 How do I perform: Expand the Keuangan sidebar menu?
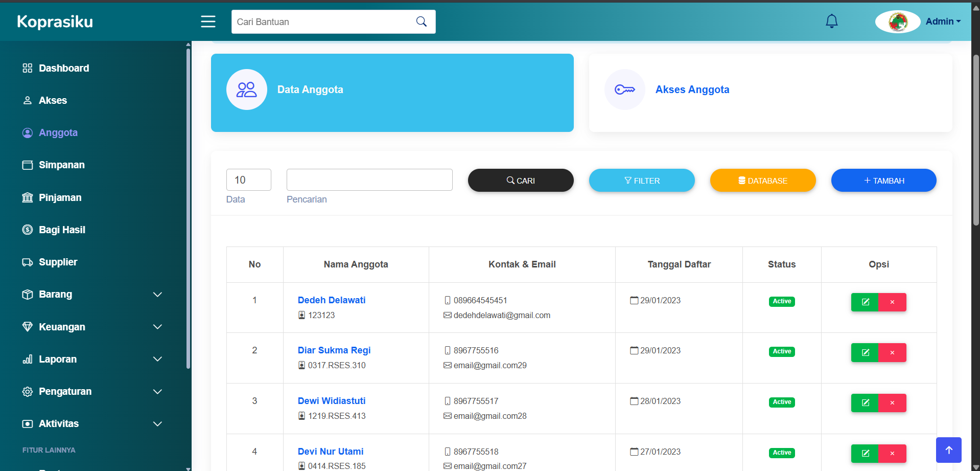[x=157, y=327]
